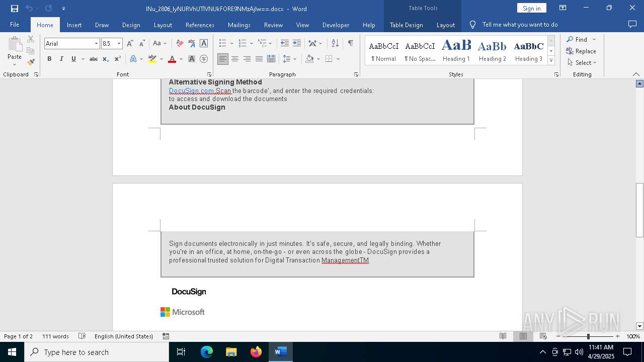This screenshot has width=644, height=362.
Task: Decrease the paragraph indent
Action: 285,43
